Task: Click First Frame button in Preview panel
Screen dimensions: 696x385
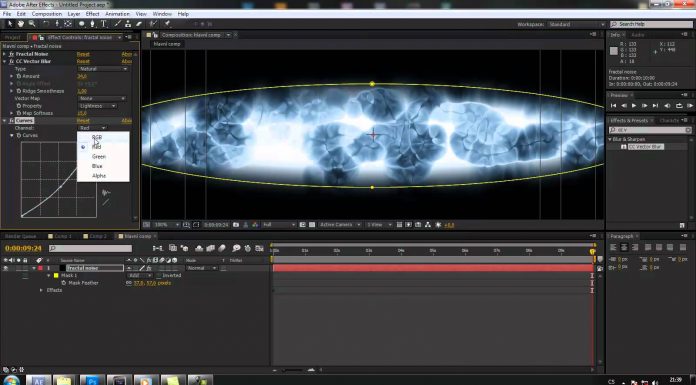Action: (613, 106)
